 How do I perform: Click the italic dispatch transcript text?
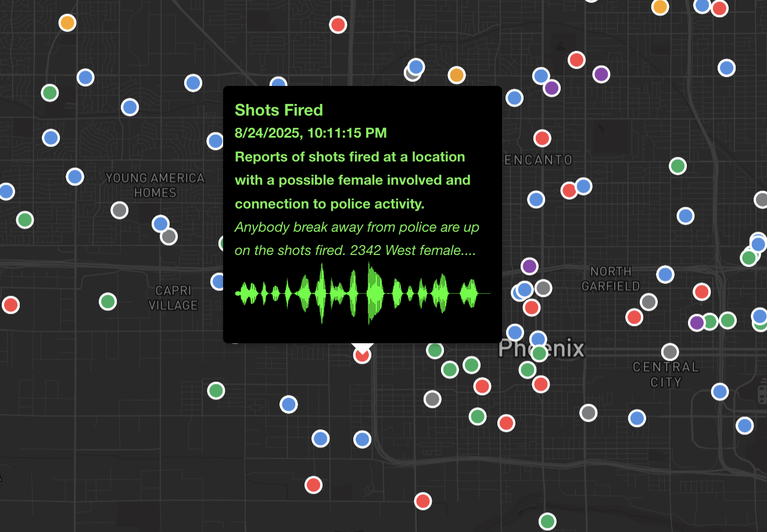[x=356, y=239]
